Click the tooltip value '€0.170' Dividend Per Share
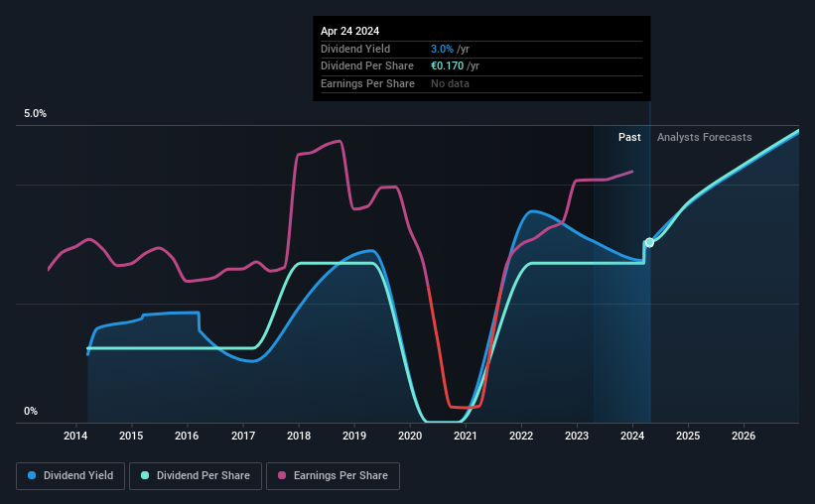 click(x=447, y=66)
